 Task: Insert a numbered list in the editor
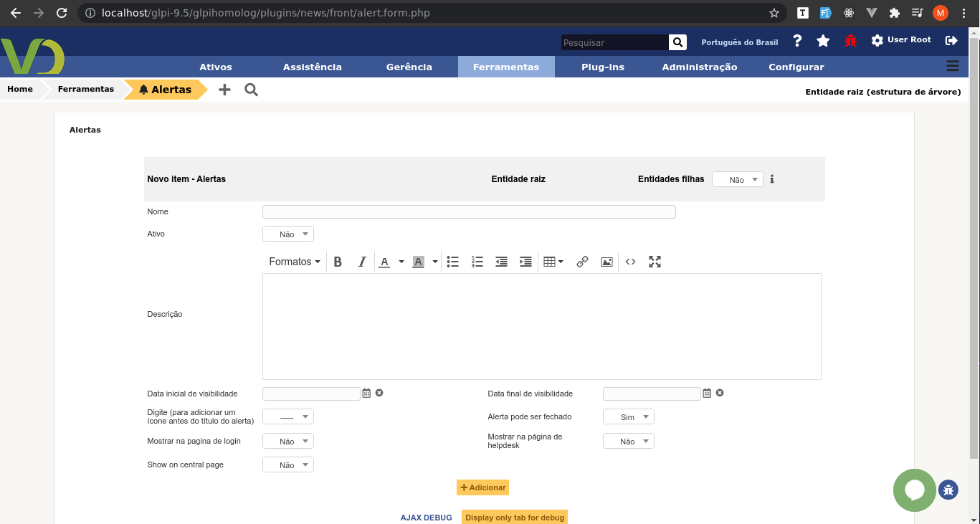(477, 262)
